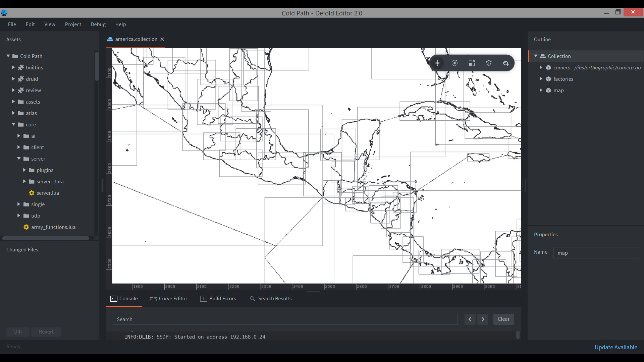Select the Scale tool in the scene toolbar
Viewport: 644px width, 362px height.
[472, 63]
